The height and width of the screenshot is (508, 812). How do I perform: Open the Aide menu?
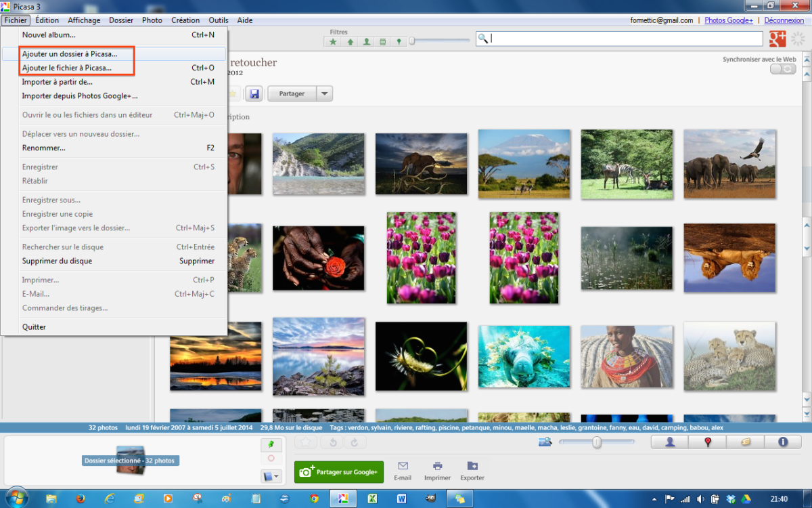[245, 20]
